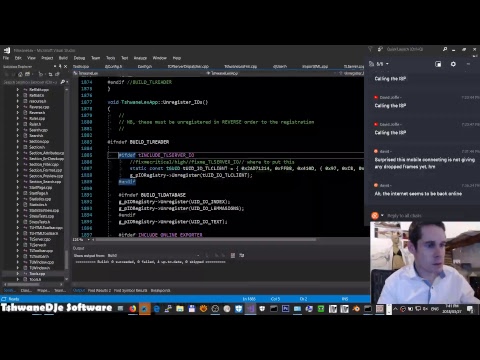Image resolution: width=480 pixels, height=360 pixels.
Task: Open the Edit menu
Action: click(18, 58)
